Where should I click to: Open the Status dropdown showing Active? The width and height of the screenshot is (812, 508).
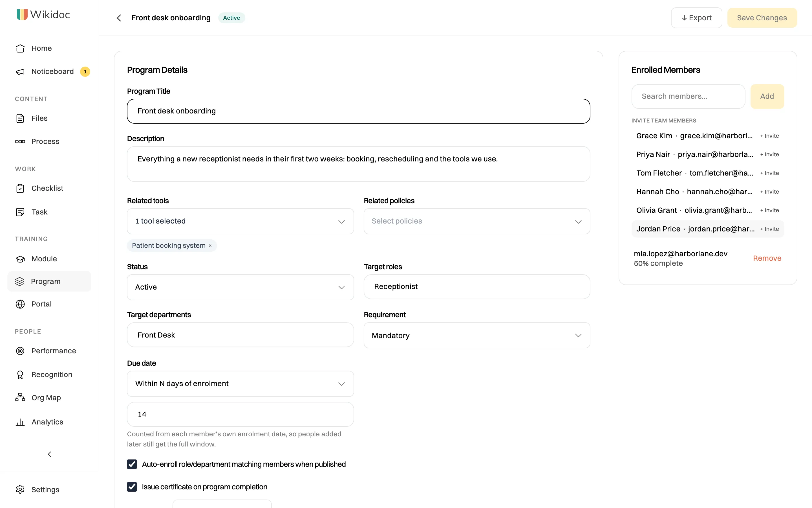point(240,287)
